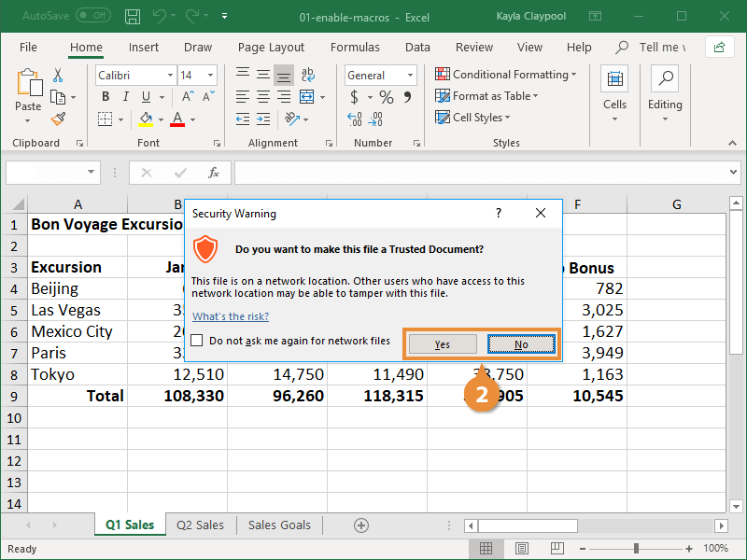Screen dimensions: 747x560
Task: Open the What's the risk link
Action: click(x=230, y=315)
